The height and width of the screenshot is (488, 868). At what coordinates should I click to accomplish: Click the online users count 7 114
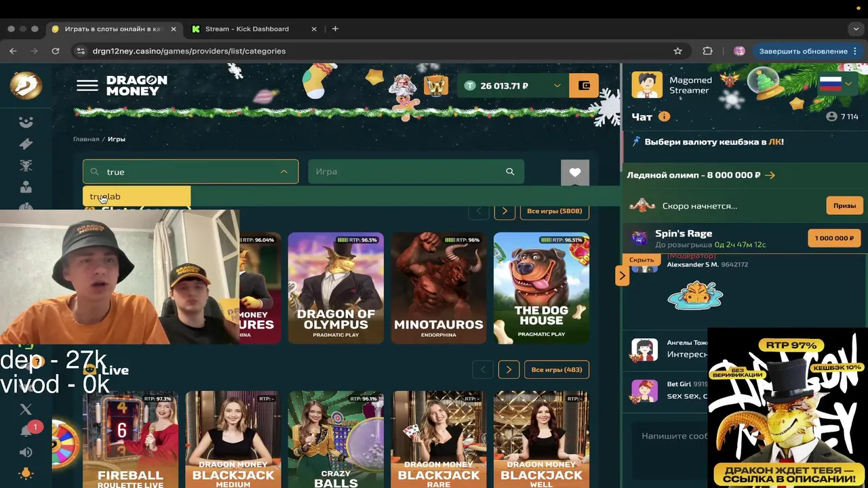click(842, 117)
